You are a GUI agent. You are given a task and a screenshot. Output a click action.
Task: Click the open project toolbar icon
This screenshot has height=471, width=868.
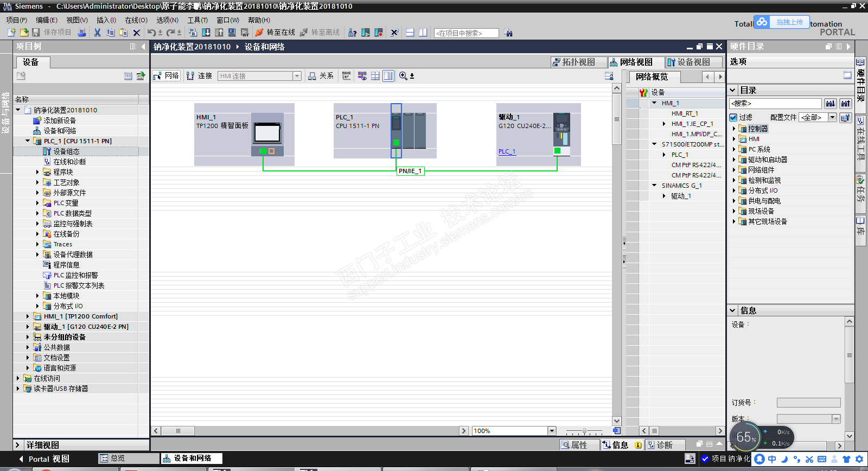tap(24, 33)
